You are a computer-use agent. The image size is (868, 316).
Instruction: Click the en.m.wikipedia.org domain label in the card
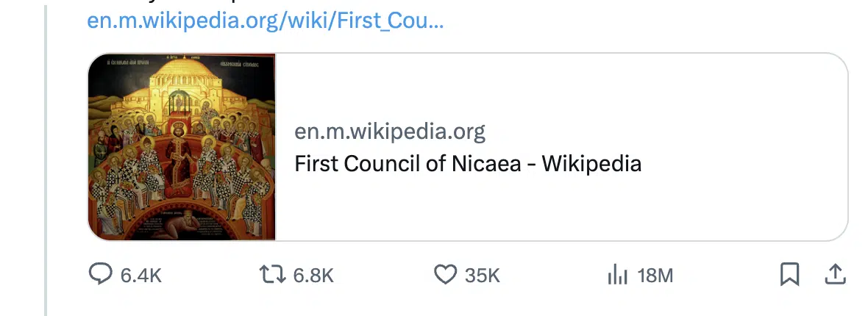point(390,132)
